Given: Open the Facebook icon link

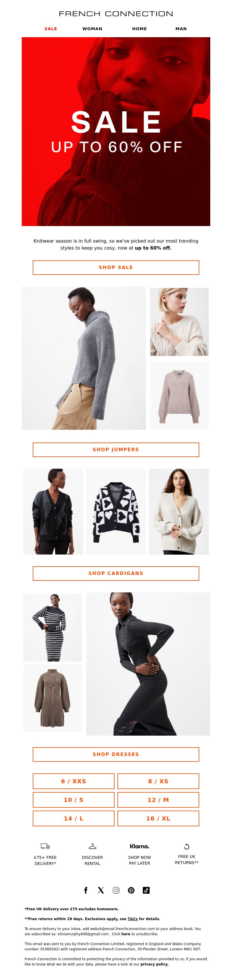Looking at the screenshot, I should point(86,890).
